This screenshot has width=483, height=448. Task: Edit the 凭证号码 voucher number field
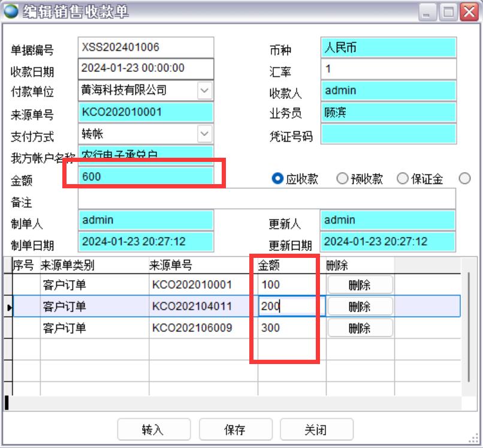pos(388,134)
